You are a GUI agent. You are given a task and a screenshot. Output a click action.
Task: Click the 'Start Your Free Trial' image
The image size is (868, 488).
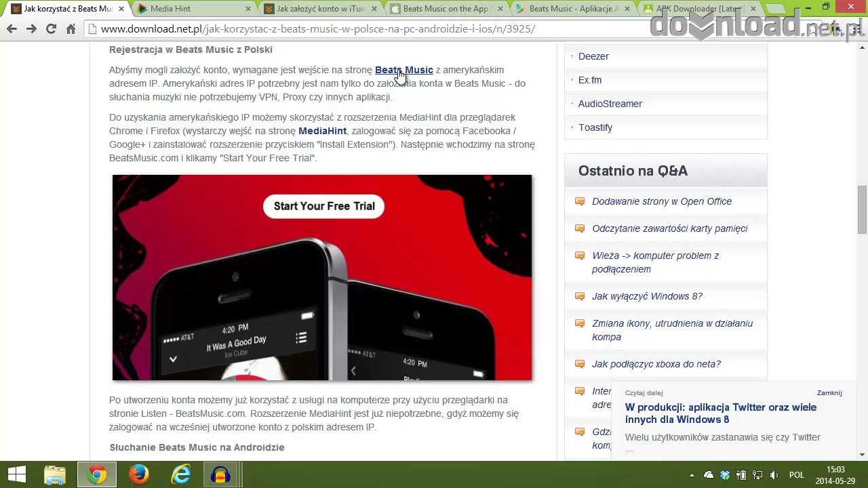pyautogui.click(x=322, y=278)
